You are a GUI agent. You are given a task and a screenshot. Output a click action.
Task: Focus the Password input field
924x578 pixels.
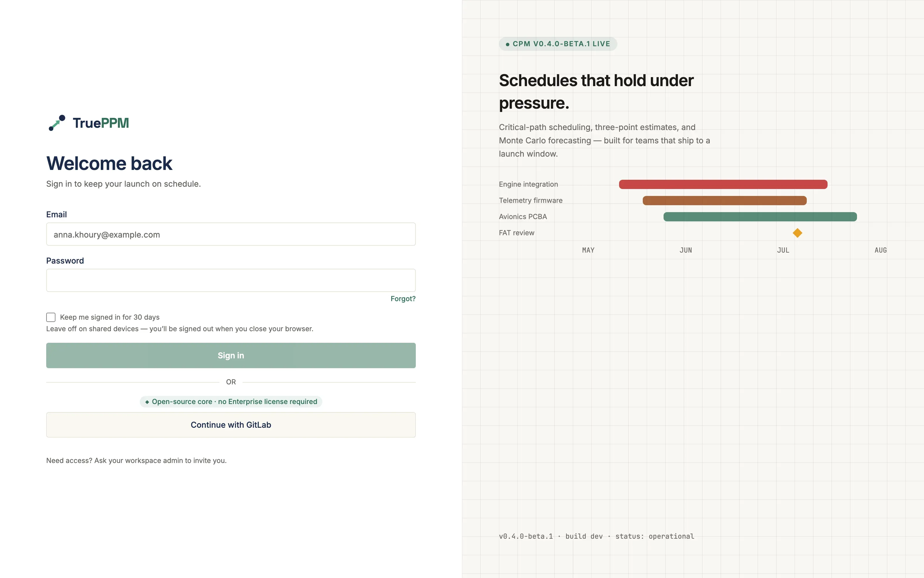(x=231, y=280)
